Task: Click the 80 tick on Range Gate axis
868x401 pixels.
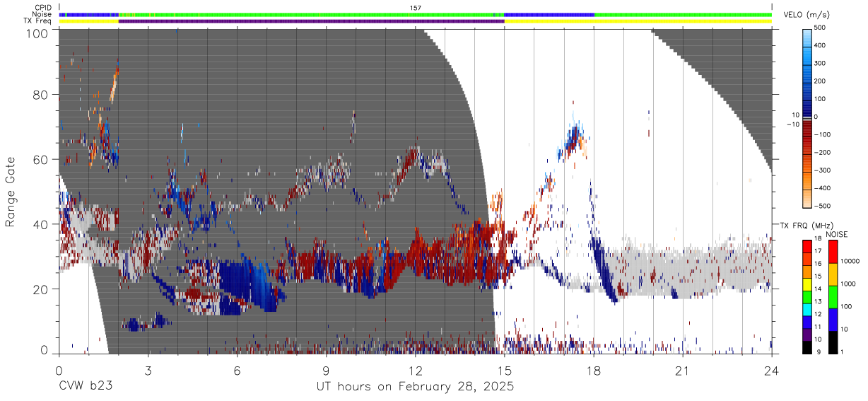Action: pyautogui.click(x=41, y=95)
